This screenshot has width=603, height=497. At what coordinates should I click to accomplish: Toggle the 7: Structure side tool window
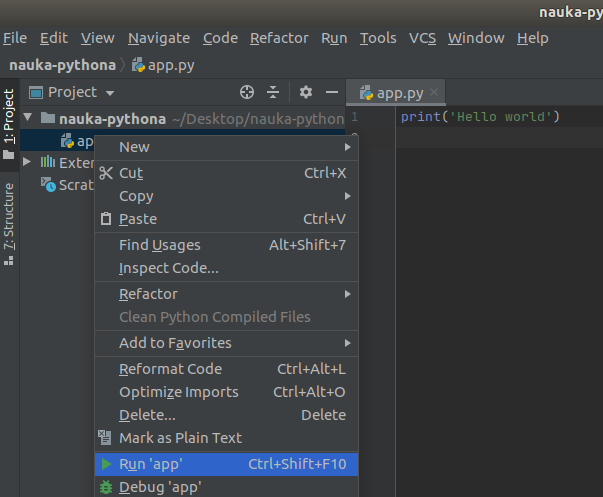point(9,222)
